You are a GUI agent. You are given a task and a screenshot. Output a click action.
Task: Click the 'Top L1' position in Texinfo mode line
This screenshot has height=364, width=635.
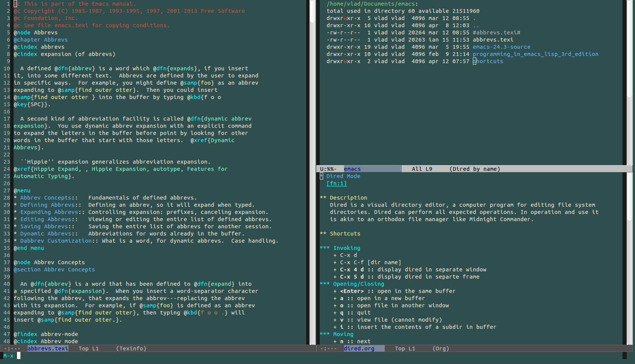[x=88, y=349]
